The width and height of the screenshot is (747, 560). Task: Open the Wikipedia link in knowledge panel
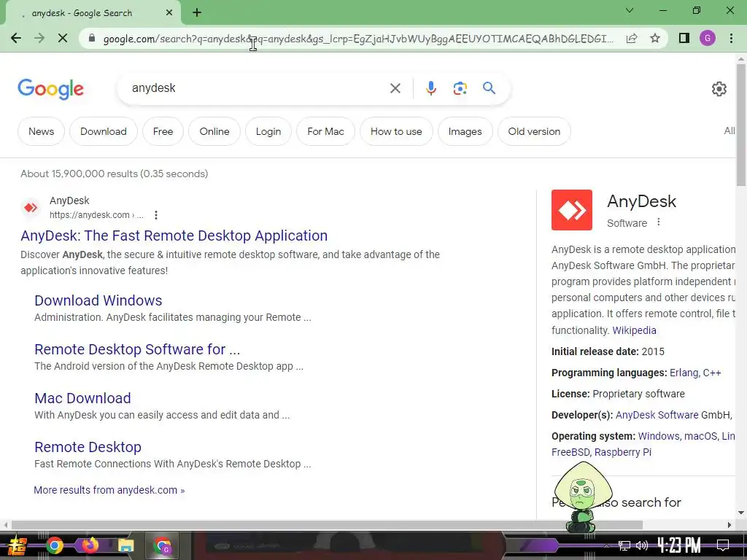(x=634, y=330)
